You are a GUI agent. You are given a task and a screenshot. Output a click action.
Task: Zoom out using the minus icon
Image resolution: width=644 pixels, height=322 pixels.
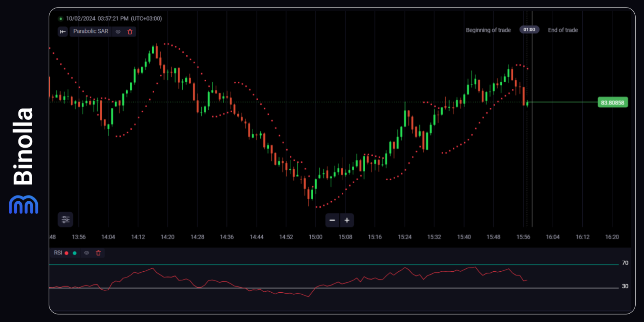(x=332, y=220)
